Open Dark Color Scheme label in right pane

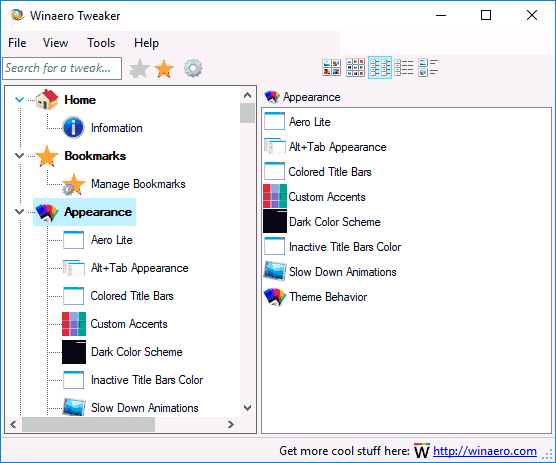tap(335, 222)
